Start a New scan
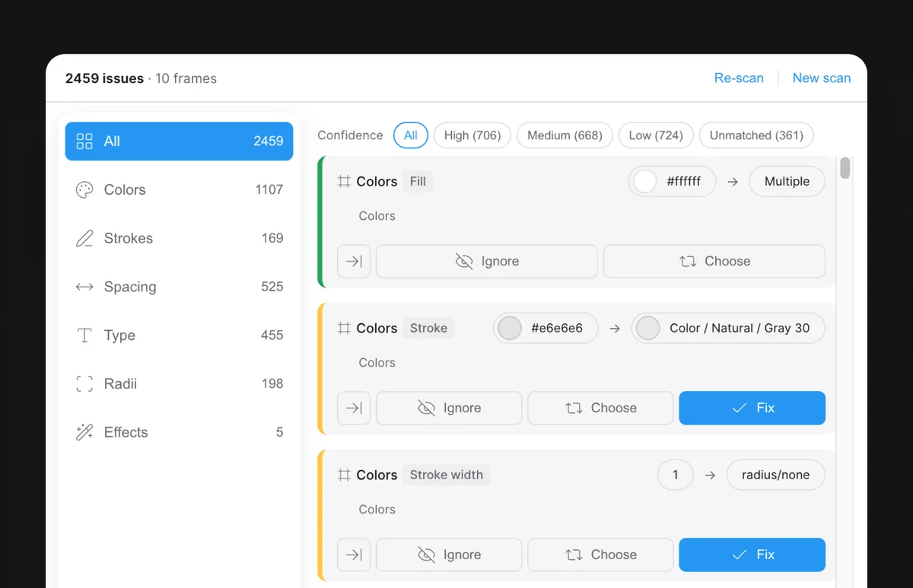The image size is (913, 588). point(822,78)
